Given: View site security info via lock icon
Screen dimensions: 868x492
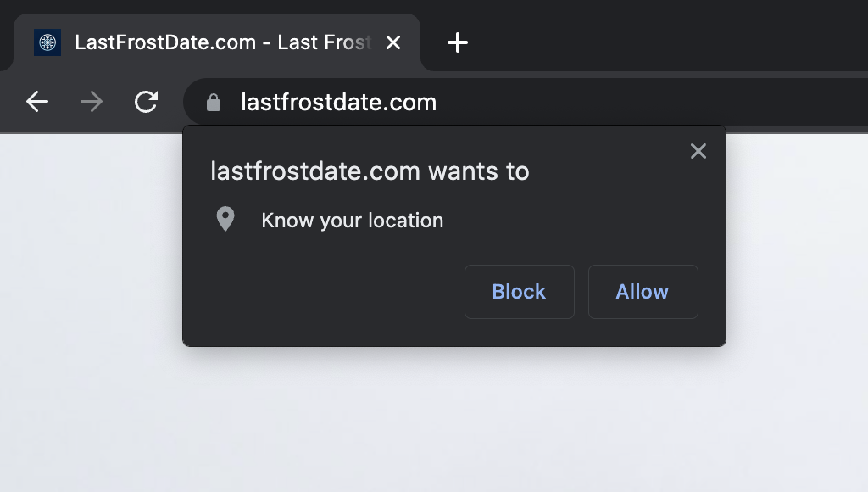Looking at the screenshot, I should (214, 103).
